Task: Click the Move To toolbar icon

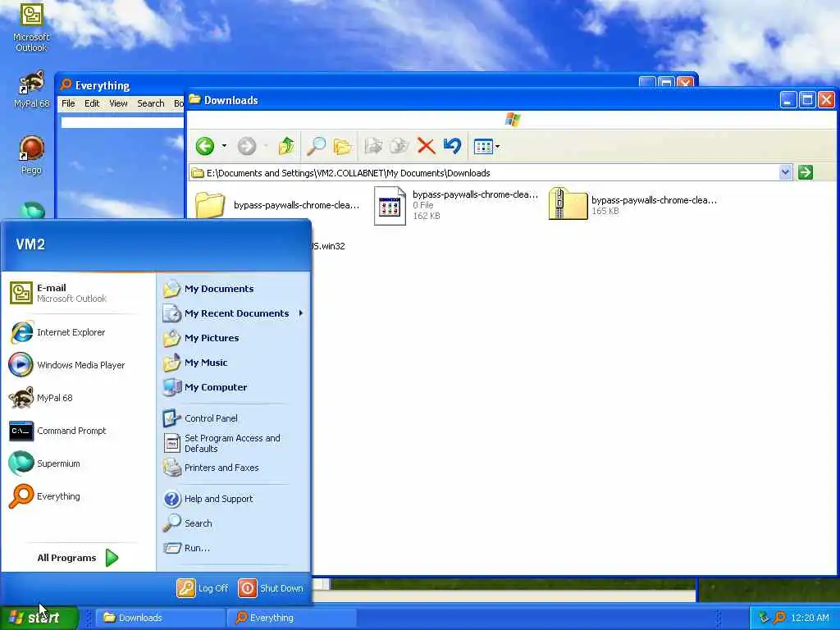Action: click(x=373, y=146)
